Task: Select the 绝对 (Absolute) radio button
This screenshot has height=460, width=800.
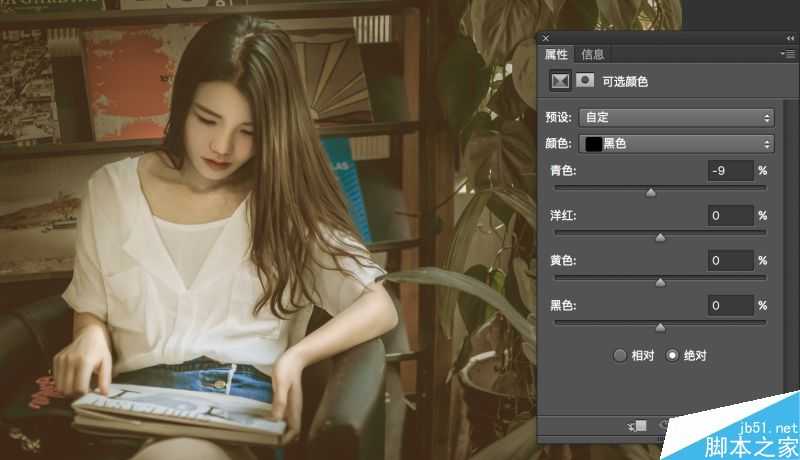Action: [672, 355]
